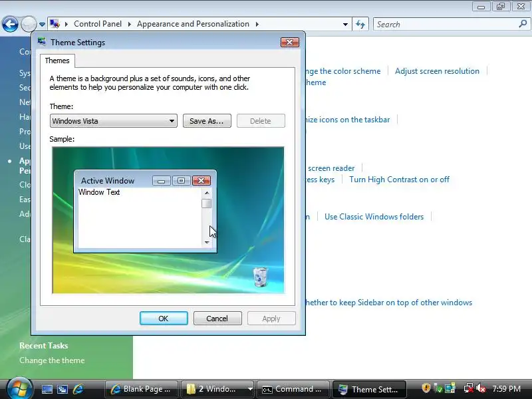Click Change the theme under Recent Tasks
Image resolution: width=532 pixels, height=399 pixels.
coord(52,360)
